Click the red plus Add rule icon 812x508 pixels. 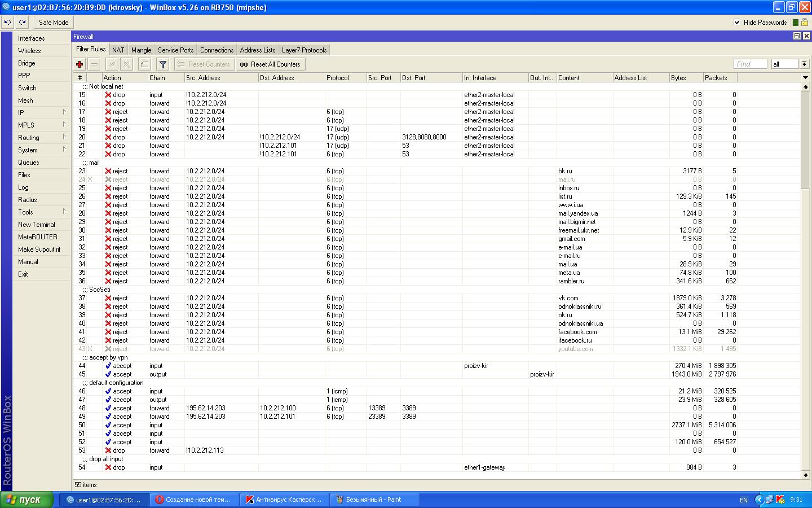[x=80, y=64]
